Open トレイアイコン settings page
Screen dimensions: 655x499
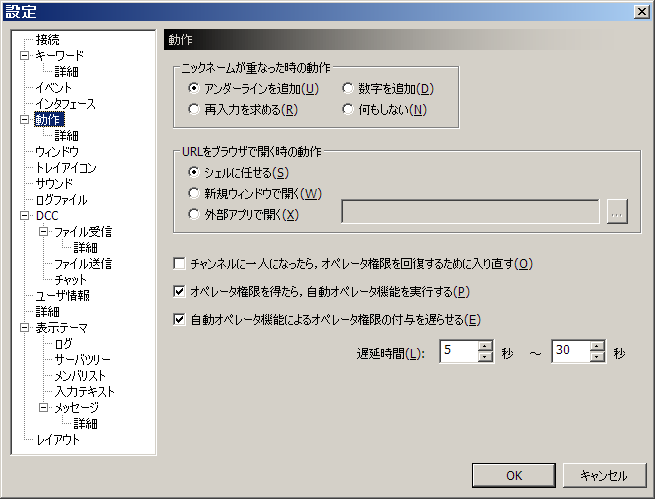pyautogui.click(x=66, y=168)
